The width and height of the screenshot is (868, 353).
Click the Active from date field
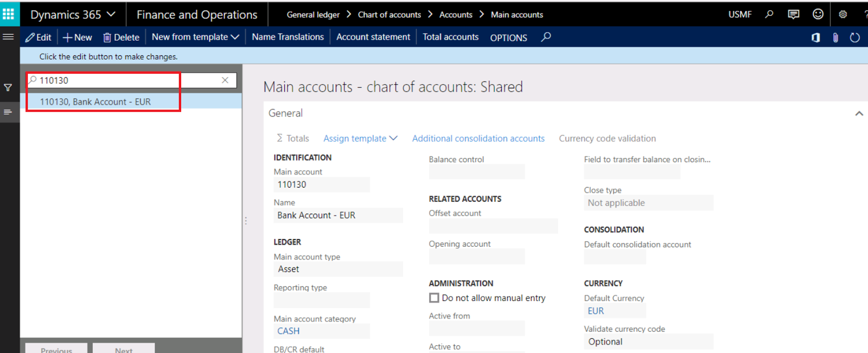[x=476, y=328]
